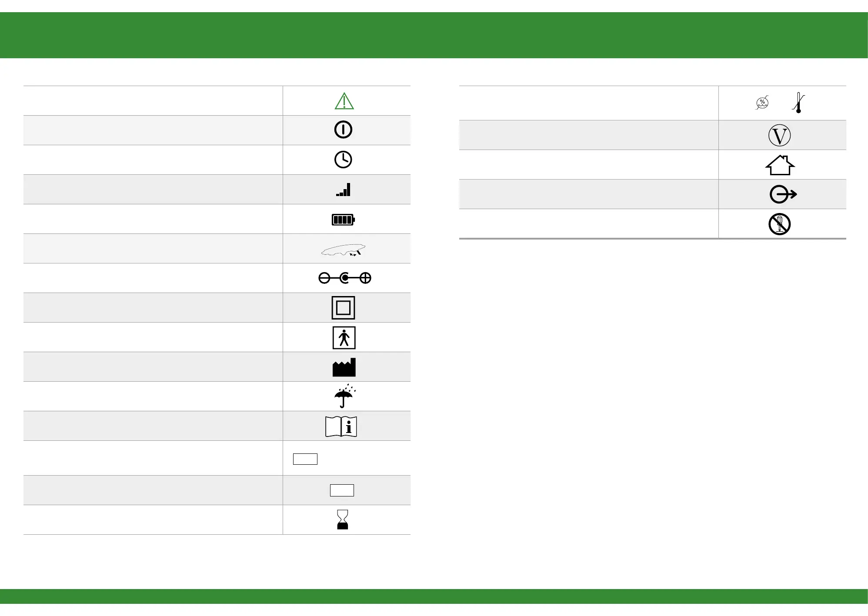The width and height of the screenshot is (868, 616).
Task: Click the circled letter V symbol
Action: [779, 136]
